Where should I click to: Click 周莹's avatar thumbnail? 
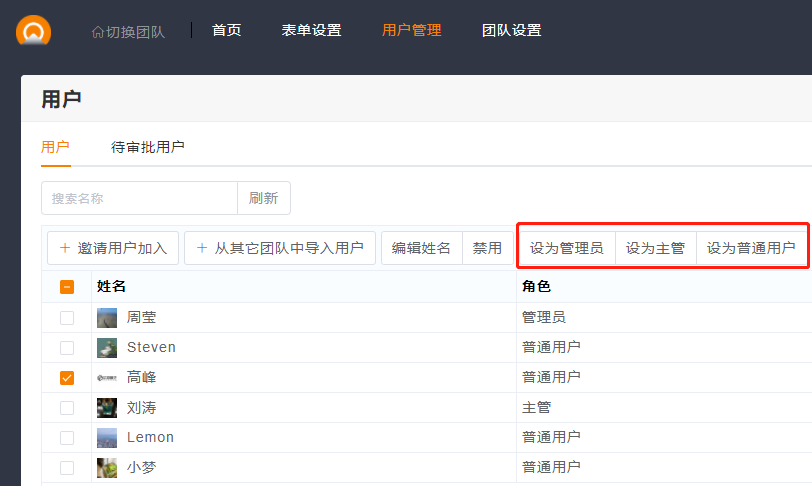coord(107,318)
